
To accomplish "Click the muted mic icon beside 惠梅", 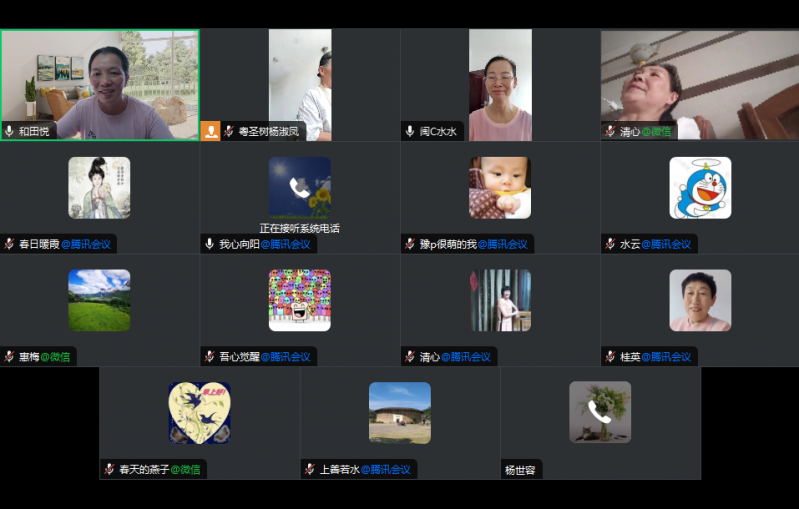I will point(10,357).
